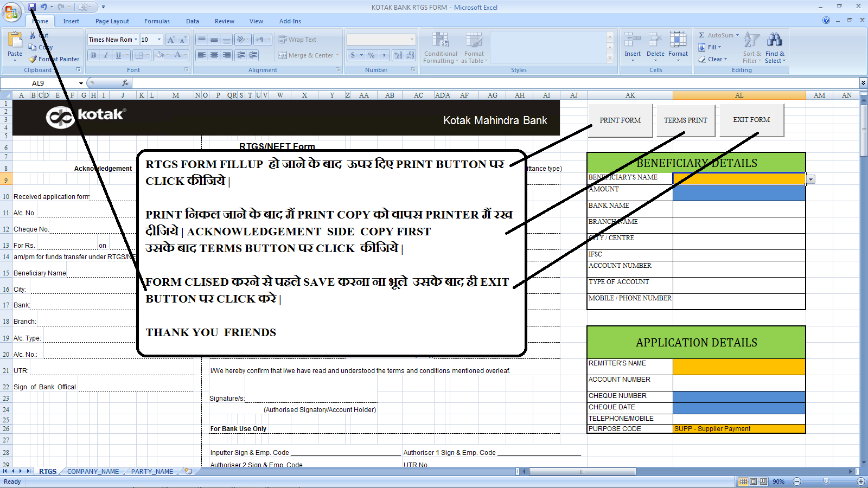Viewport: 868px width, 488px height.
Task: Switch to the Insert ribbon tab
Action: click(71, 21)
